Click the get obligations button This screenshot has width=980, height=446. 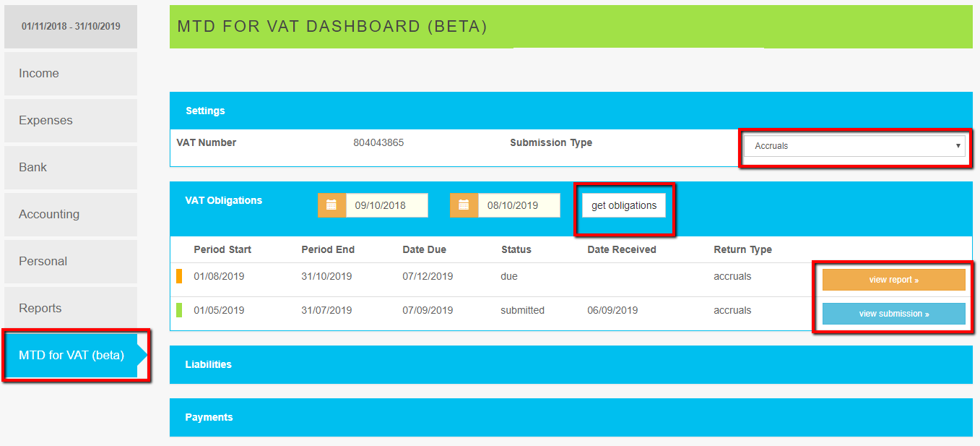624,205
